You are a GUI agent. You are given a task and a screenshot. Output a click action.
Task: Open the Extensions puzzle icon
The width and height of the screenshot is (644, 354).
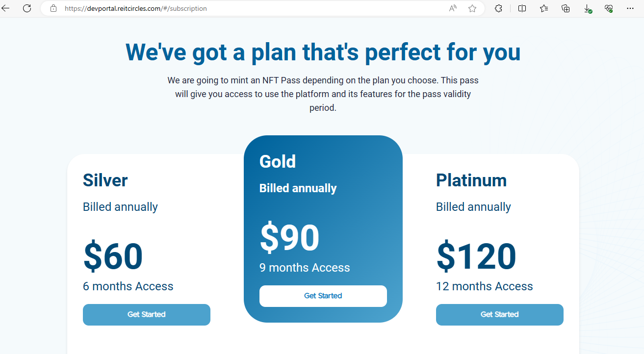[x=498, y=8]
